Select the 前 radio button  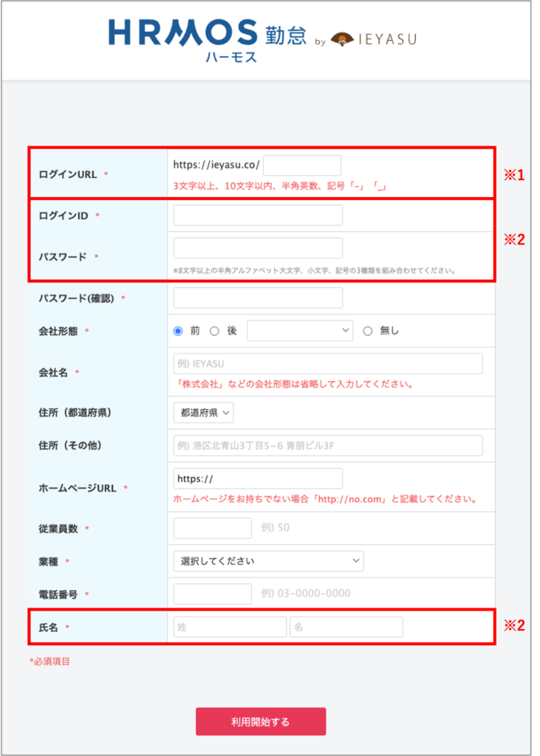click(178, 331)
